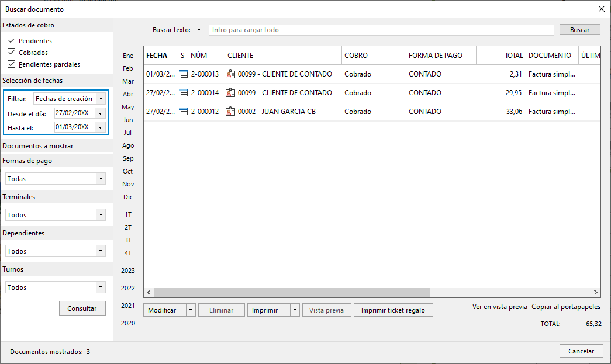Expand the Formas de pago Todas dropdown

tap(101, 179)
